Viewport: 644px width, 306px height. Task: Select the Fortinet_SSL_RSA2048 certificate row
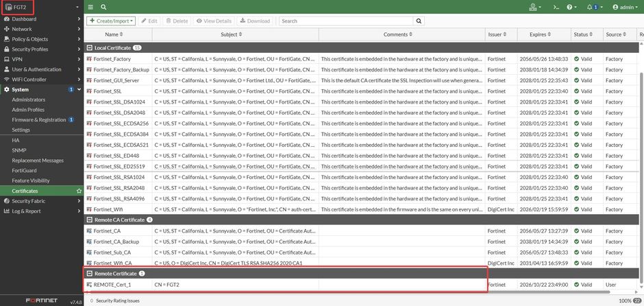tap(362, 188)
